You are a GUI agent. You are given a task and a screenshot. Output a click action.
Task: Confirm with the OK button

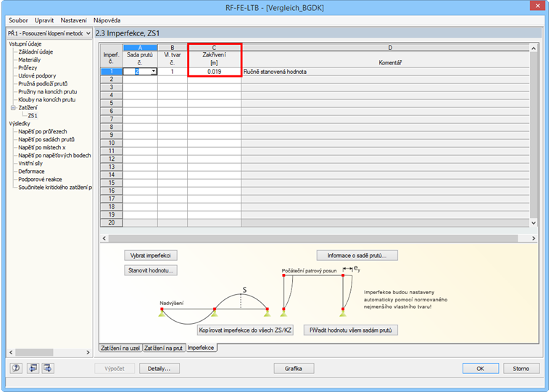click(481, 369)
